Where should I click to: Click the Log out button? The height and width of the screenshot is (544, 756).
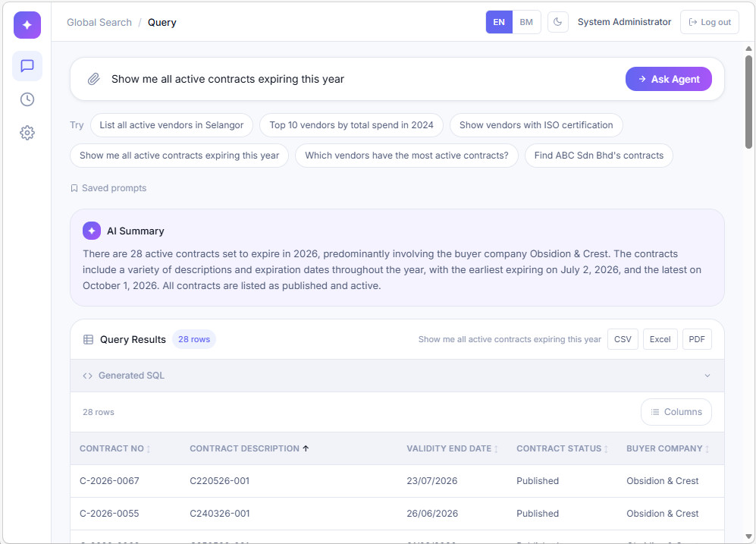coord(710,22)
